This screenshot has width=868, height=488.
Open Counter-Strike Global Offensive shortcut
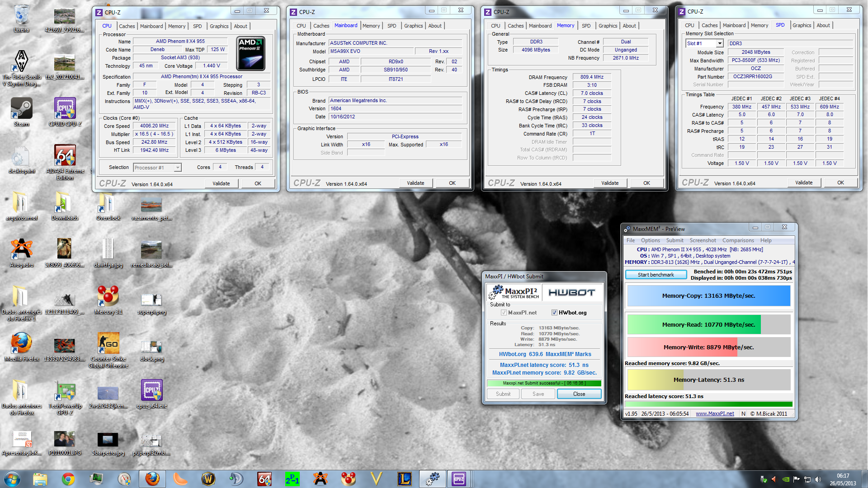click(x=108, y=350)
